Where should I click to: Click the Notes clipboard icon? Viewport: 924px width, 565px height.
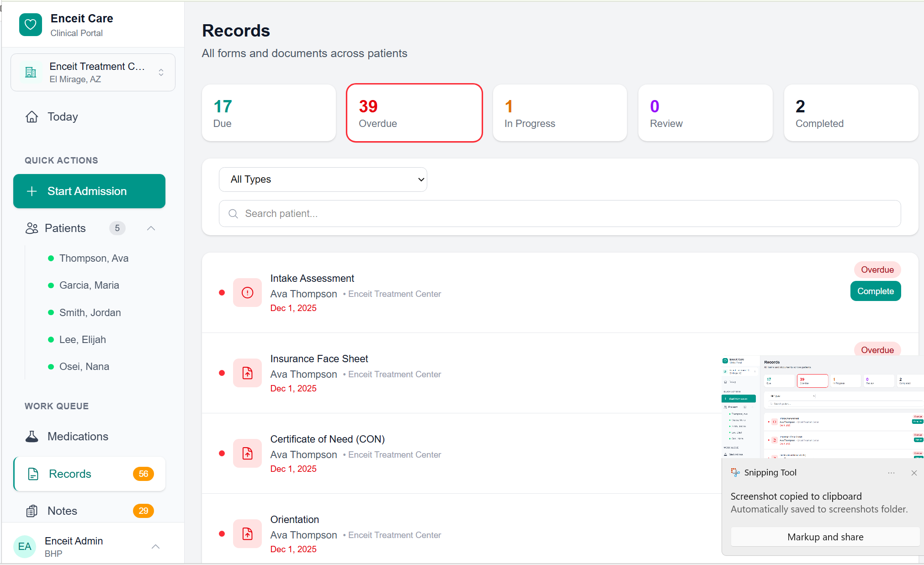coord(32,511)
